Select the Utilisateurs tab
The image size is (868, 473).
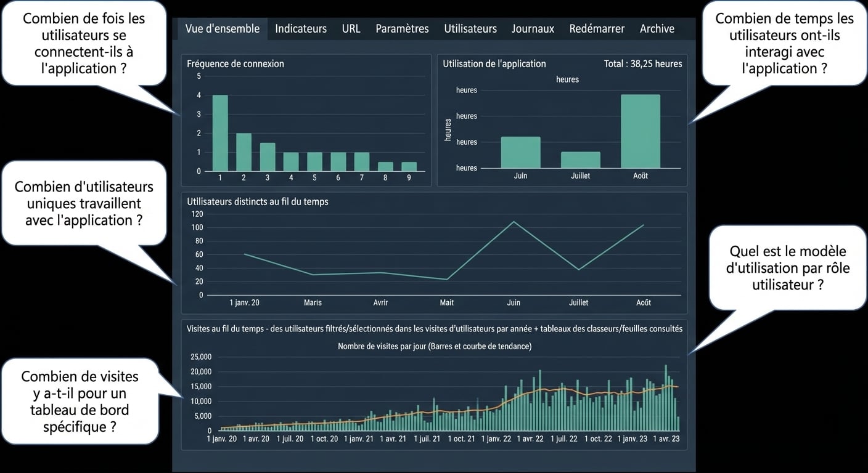470,28
